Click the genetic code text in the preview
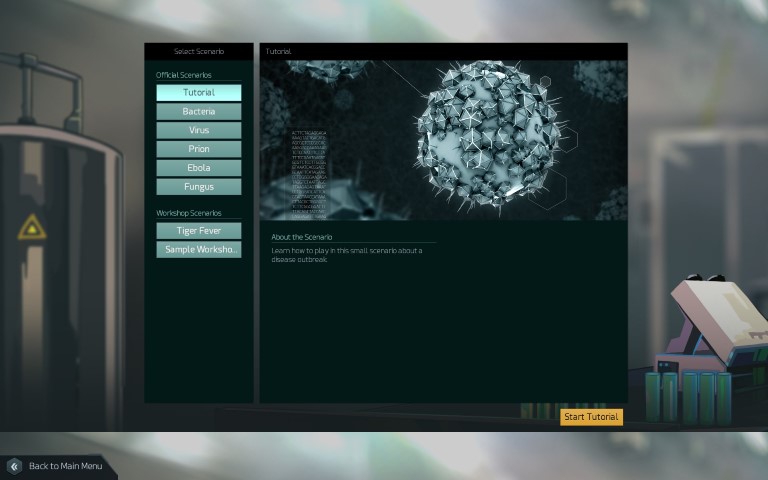768x480 pixels. tap(307, 172)
